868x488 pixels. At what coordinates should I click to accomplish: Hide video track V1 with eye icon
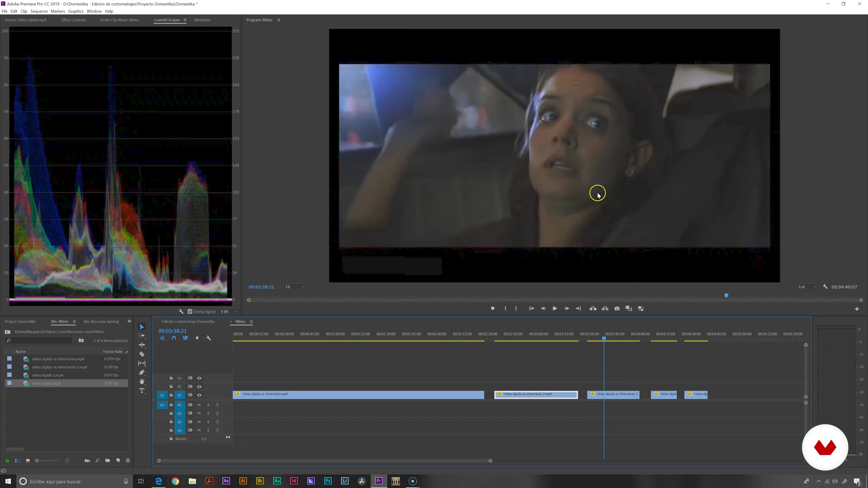click(x=199, y=395)
